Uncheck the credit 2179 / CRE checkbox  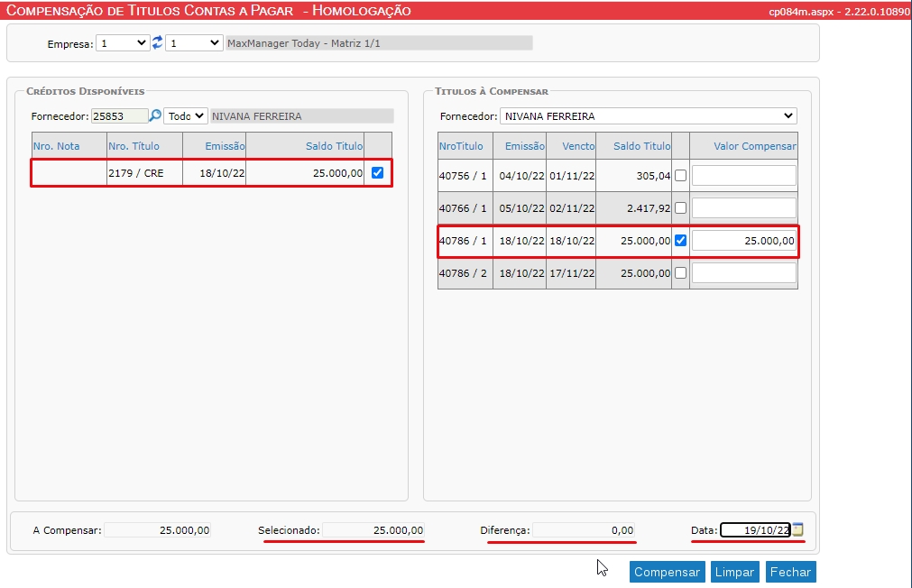coord(377,173)
